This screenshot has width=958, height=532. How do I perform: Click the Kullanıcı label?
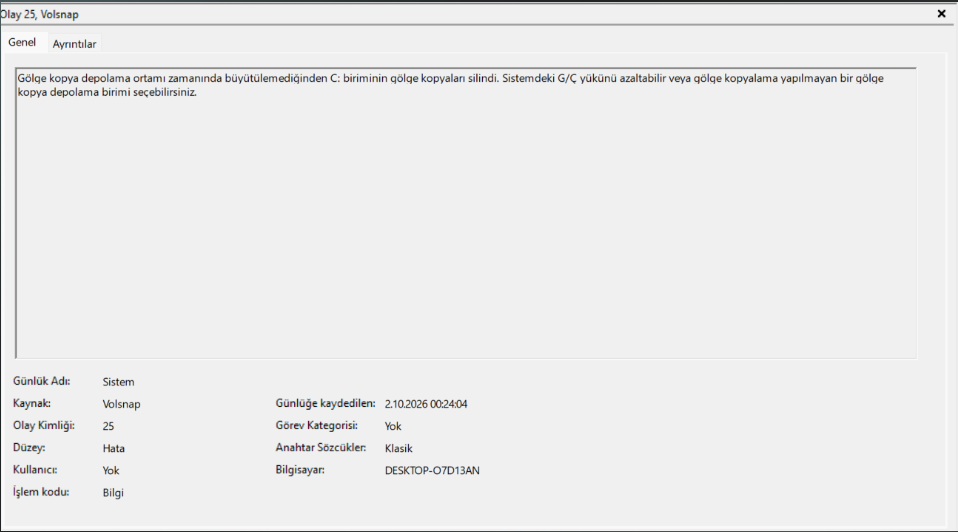pyautogui.click(x=35, y=470)
